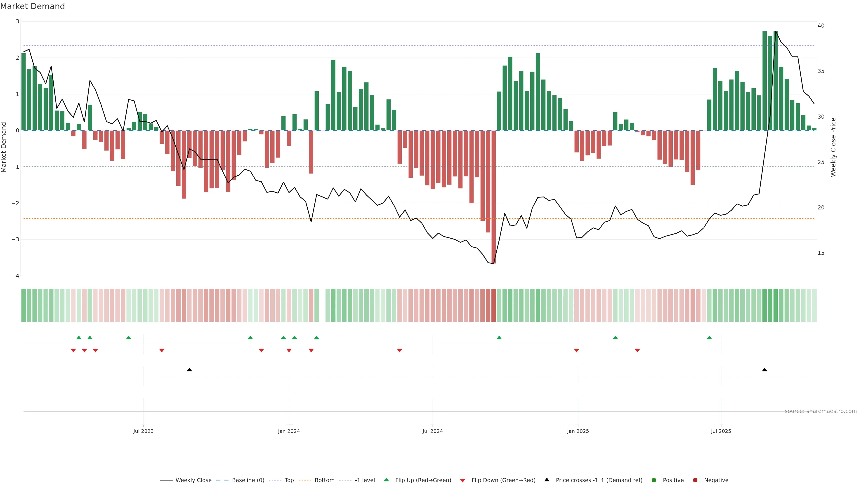
Task: Click source: sharemaestro.com text
Action: coord(821,411)
